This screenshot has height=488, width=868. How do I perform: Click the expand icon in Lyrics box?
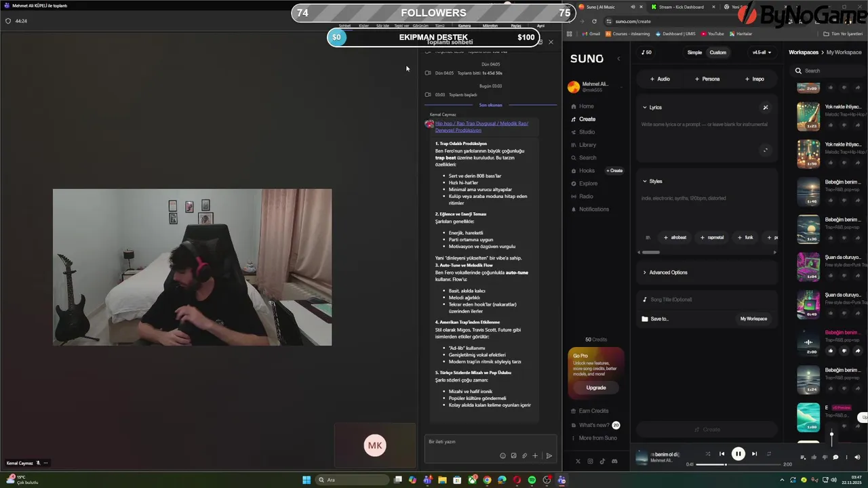point(766,150)
